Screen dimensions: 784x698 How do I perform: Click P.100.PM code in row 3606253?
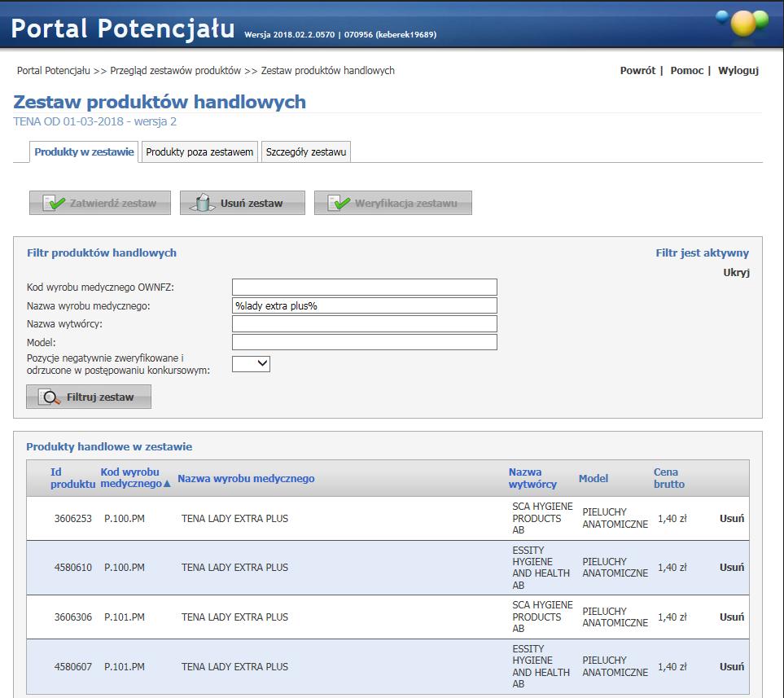125,518
